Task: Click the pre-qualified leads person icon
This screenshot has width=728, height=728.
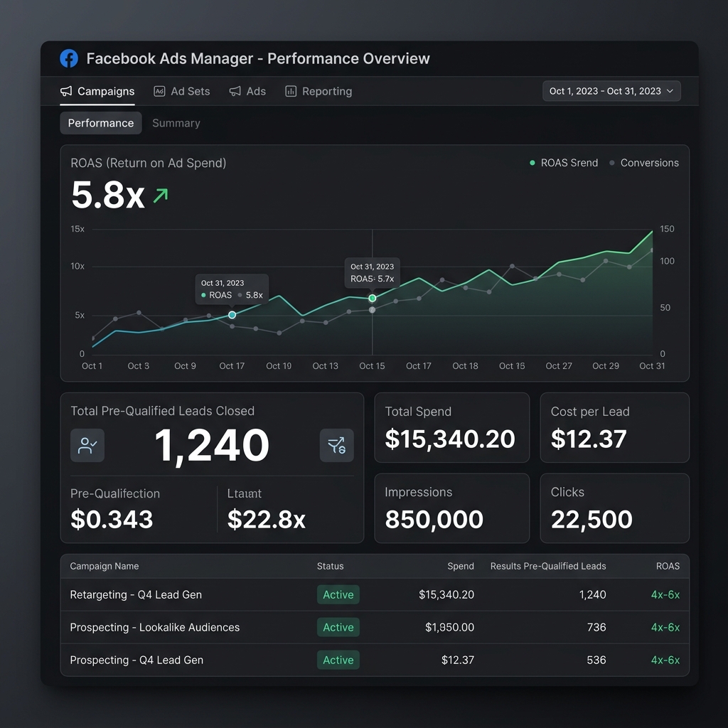Action: pos(87,445)
